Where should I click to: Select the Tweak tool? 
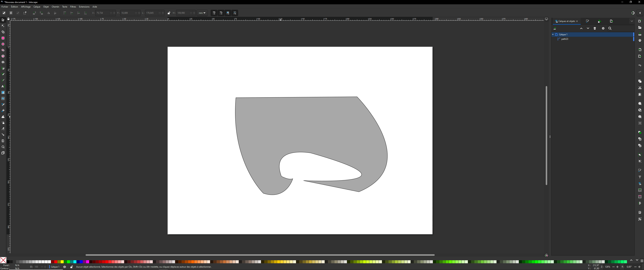tap(3, 117)
